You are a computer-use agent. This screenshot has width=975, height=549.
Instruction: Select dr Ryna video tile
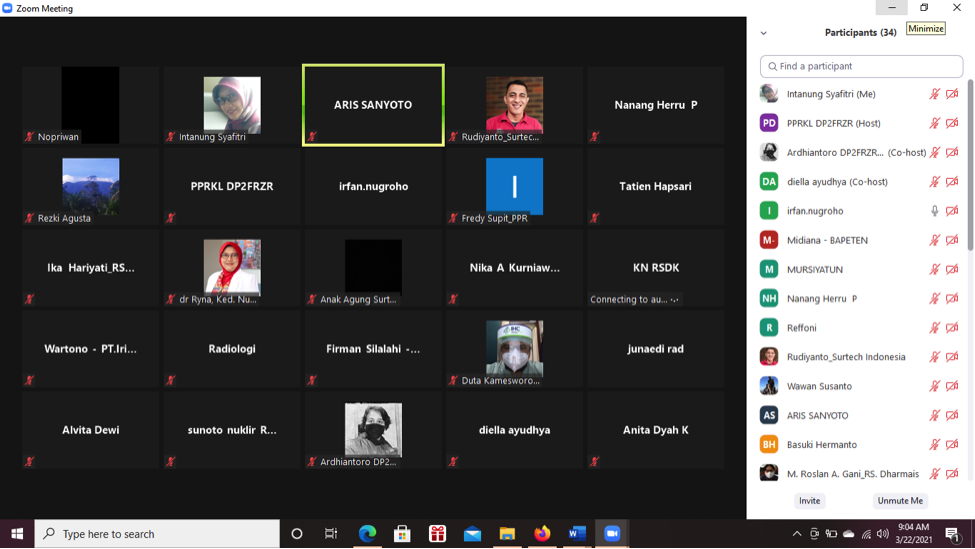pyautogui.click(x=232, y=268)
